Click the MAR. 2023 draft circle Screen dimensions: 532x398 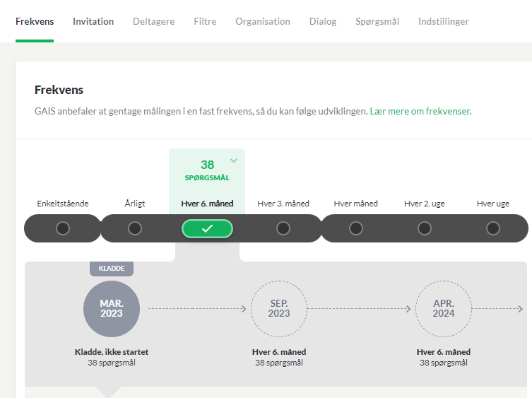[x=112, y=309]
